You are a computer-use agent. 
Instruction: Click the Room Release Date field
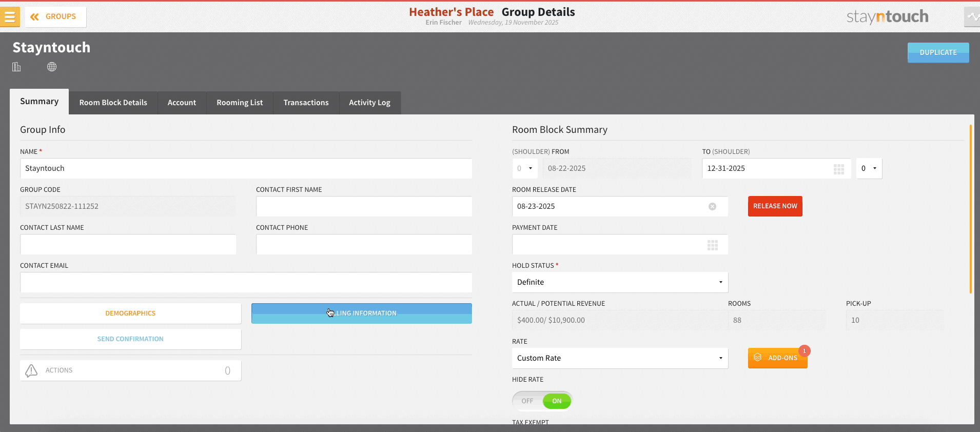[x=620, y=206]
